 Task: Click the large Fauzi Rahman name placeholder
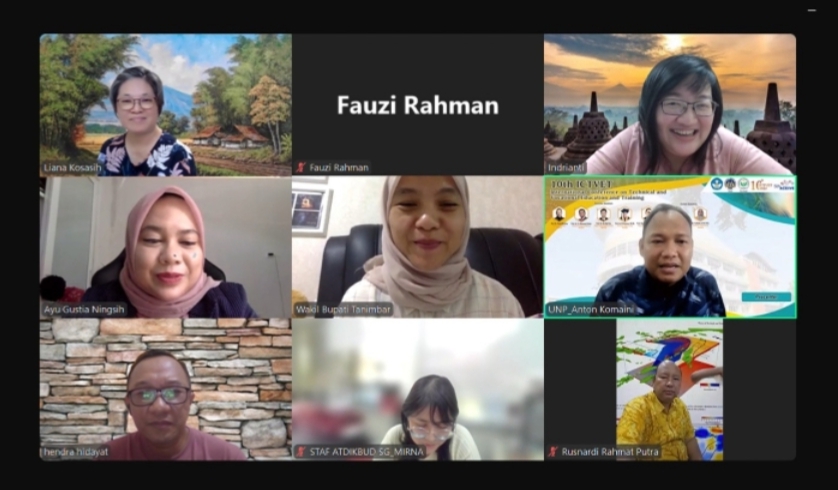tap(418, 105)
